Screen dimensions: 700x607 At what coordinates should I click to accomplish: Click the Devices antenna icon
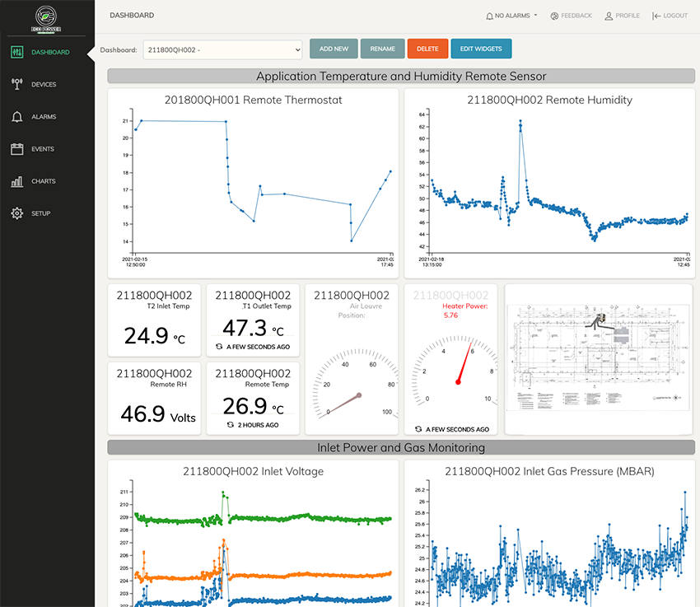pos(17,84)
